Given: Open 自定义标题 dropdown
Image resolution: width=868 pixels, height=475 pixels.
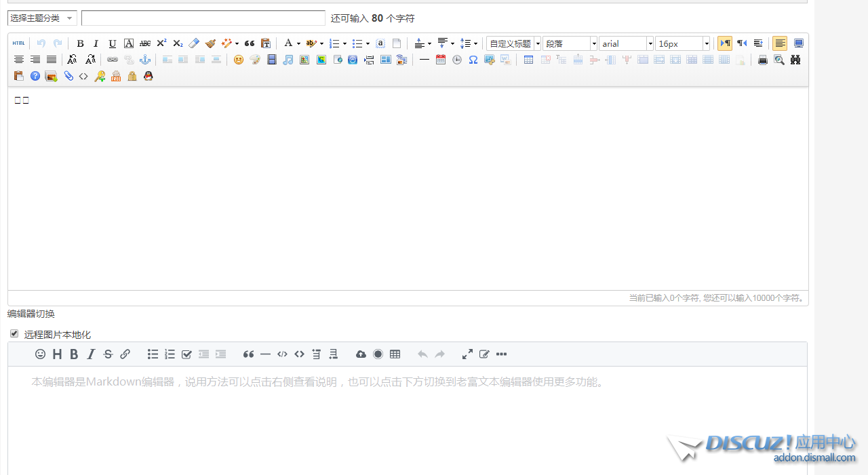Looking at the screenshot, I should (514, 43).
